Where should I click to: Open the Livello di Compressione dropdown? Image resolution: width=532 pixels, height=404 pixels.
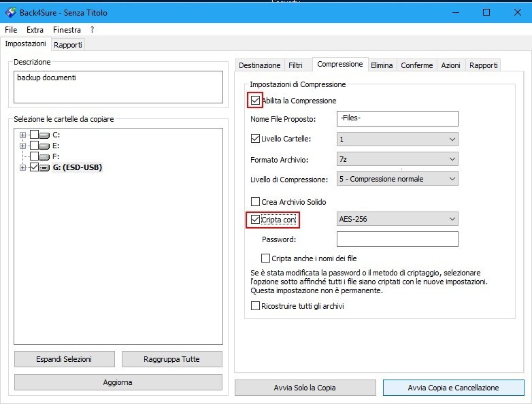coord(397,179)
